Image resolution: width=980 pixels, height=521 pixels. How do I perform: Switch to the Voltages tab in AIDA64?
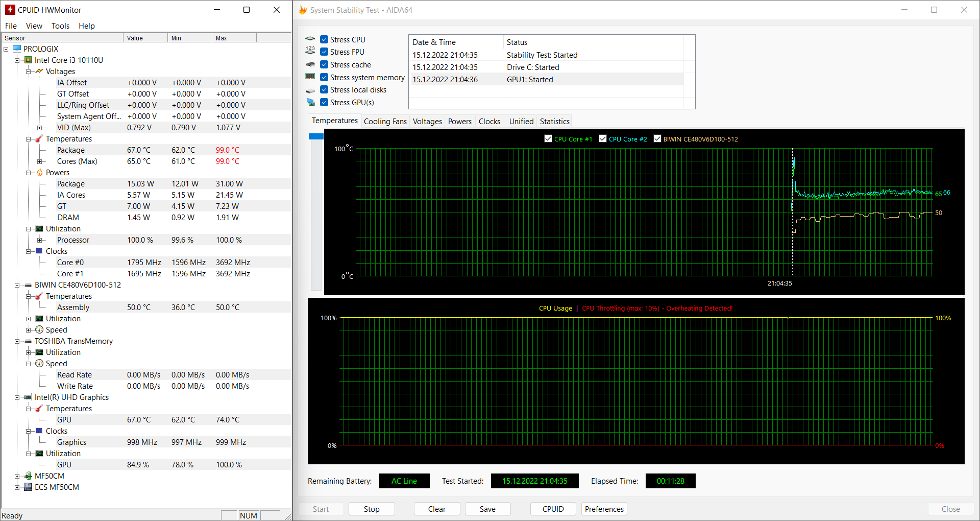tap(427, 121)
